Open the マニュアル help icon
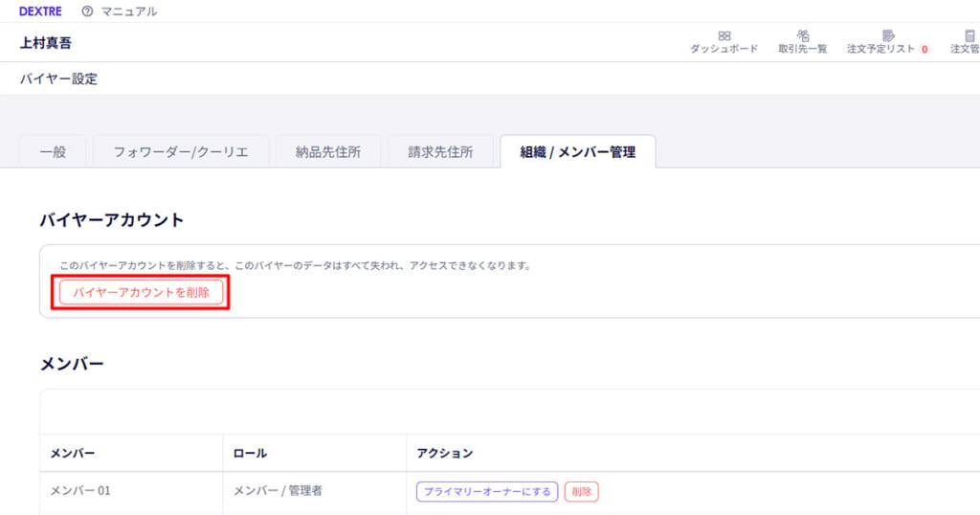 pos(87,11)
